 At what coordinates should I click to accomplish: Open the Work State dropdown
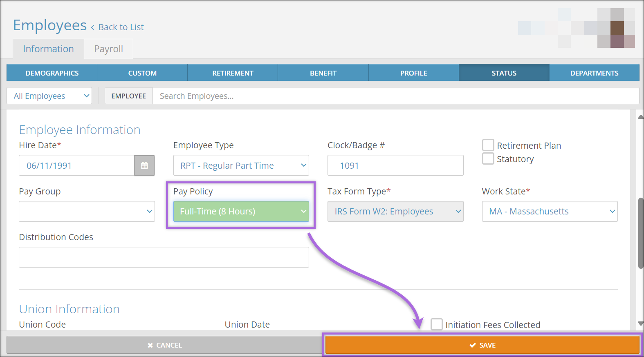550,212
